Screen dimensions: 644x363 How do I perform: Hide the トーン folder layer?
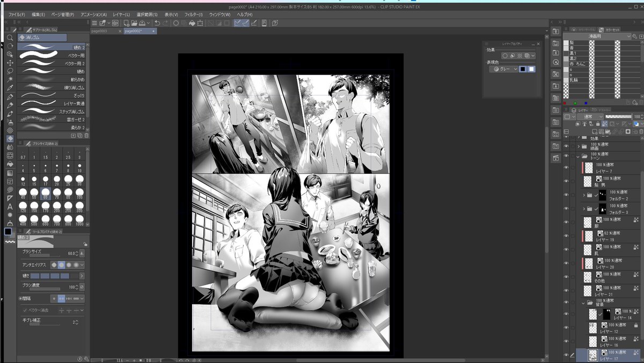pos(566,157)
